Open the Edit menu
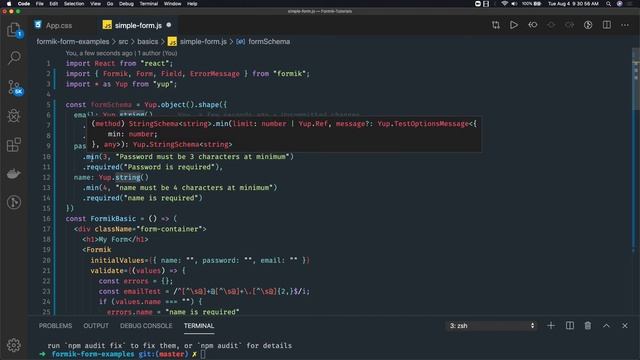The image size is (640, 360). pyautogui.click(x=53, y=4)
